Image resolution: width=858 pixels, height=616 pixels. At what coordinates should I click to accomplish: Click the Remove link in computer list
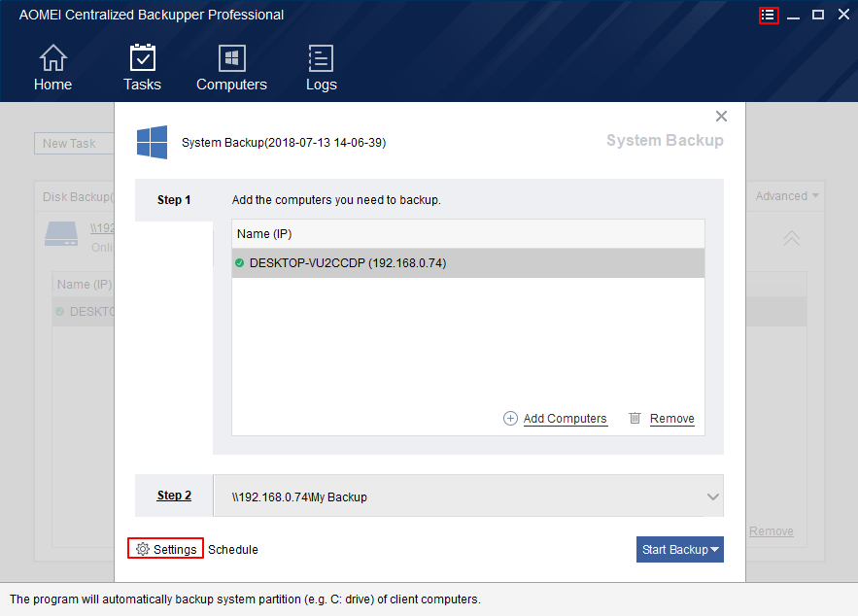[x=672, y=419]
